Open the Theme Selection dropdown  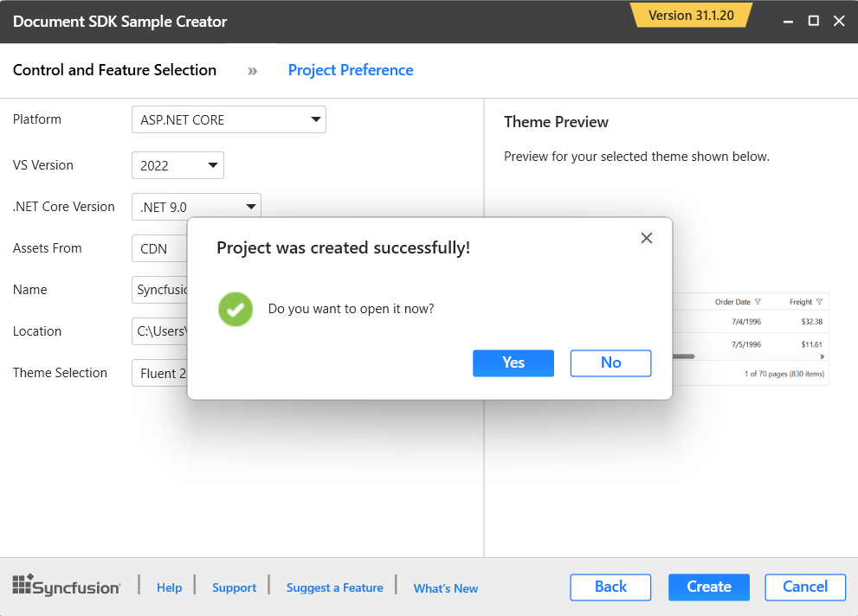160,373
